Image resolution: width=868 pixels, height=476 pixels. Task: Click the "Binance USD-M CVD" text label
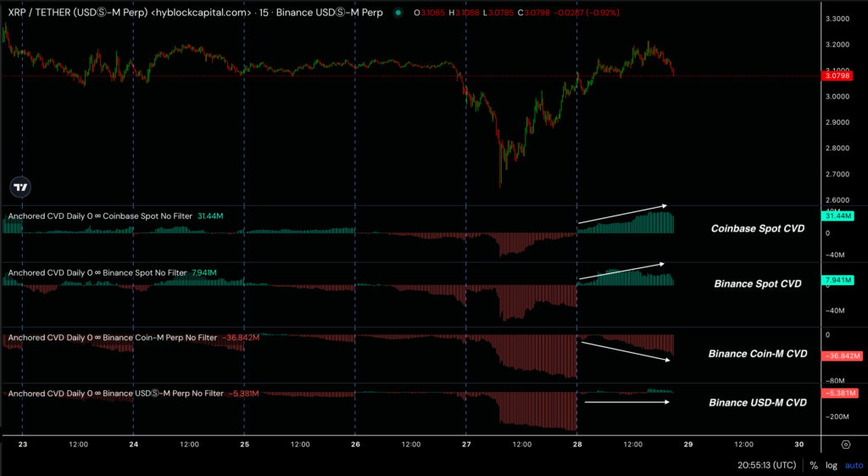(757, 402)
